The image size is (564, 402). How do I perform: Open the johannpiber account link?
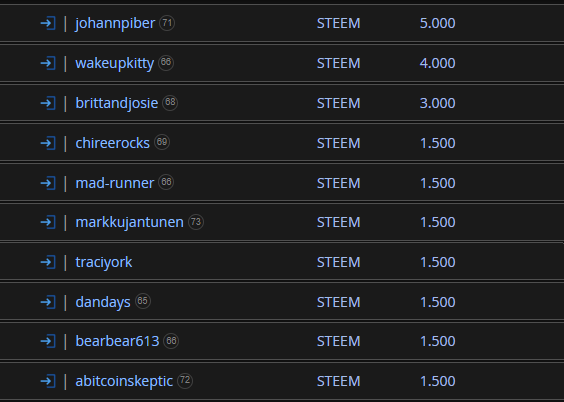[115, 24]
